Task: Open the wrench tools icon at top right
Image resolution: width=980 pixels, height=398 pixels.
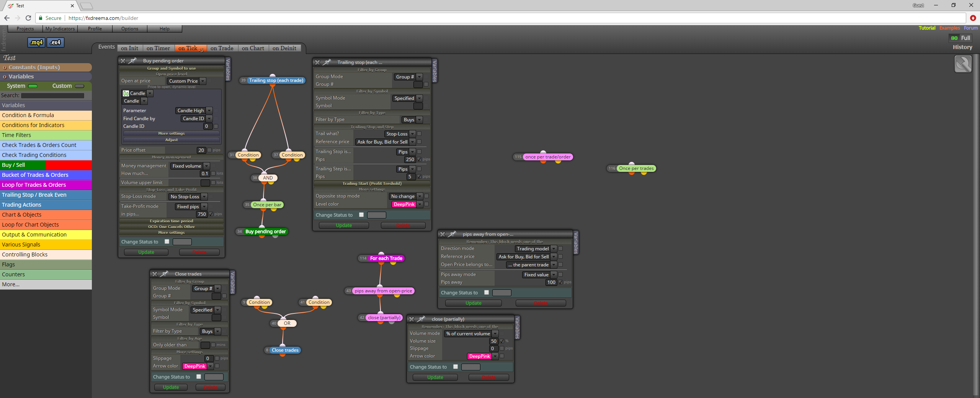Action: tap(963, 64)
